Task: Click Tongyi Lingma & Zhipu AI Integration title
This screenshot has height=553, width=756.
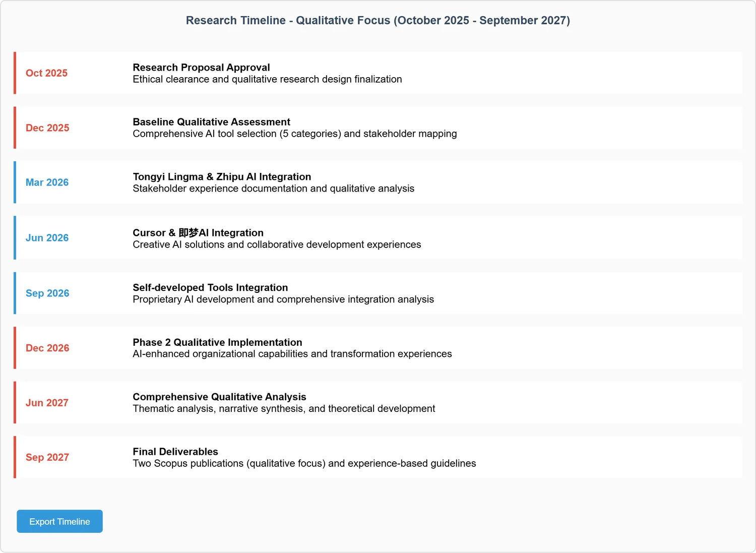Action: click(x=222, y=177)
